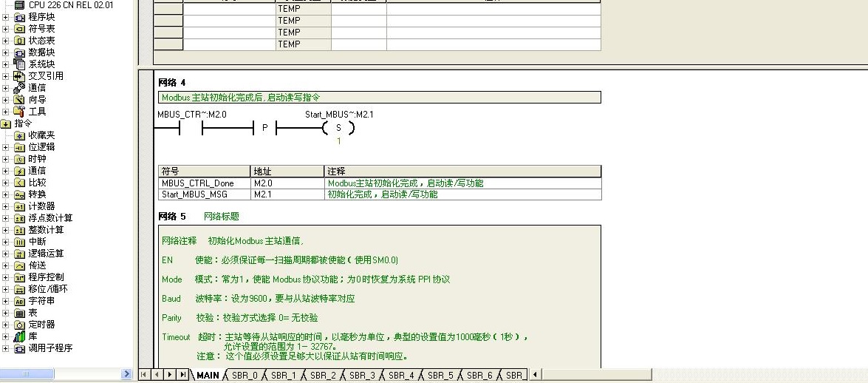Click the 位逻辑 bit logic icon
Screen dimensions: 868x383
click(x=19, y=147)
